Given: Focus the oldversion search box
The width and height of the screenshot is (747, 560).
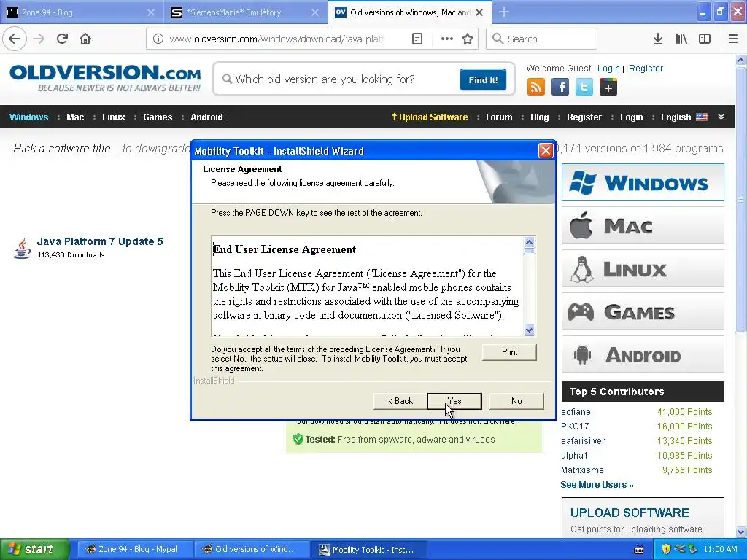Looking at the screenshot, I should [339, 79].
